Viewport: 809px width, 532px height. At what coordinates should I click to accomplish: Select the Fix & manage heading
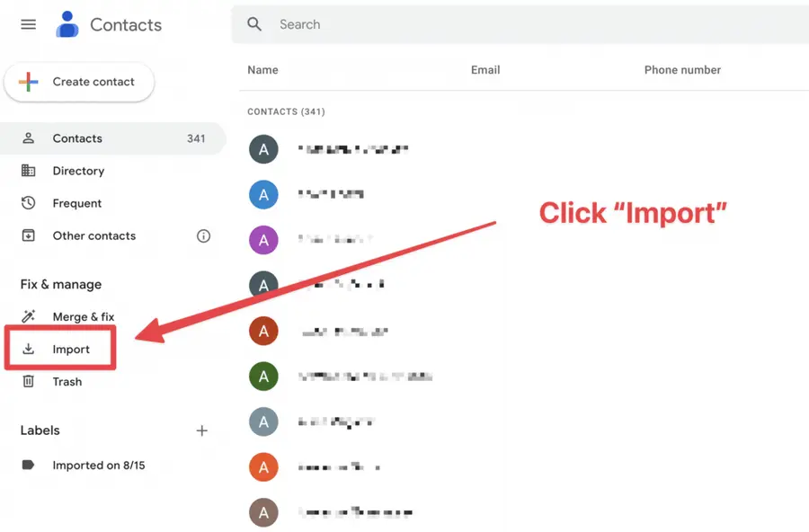click(60, 284)
